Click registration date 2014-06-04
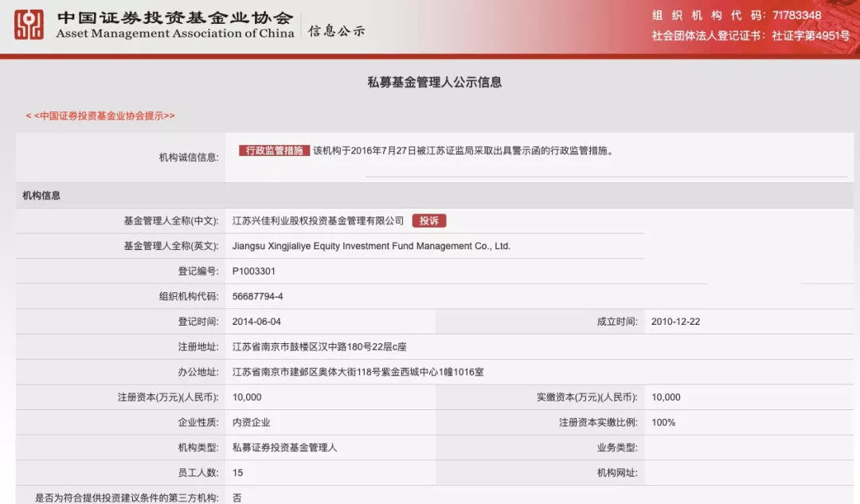Image resolution: width=860 pixels, height=504 pixels. click(x=256, y=322)
